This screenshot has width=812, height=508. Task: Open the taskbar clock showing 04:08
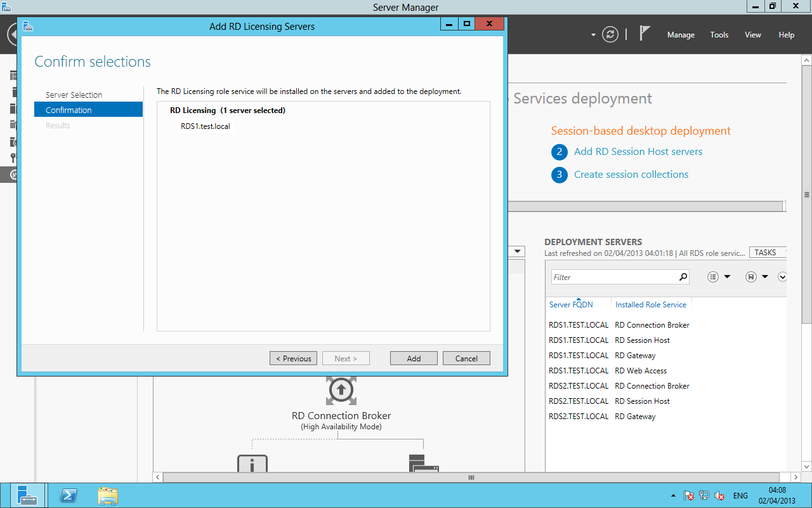pyautogui.click(x=777, y=495)
